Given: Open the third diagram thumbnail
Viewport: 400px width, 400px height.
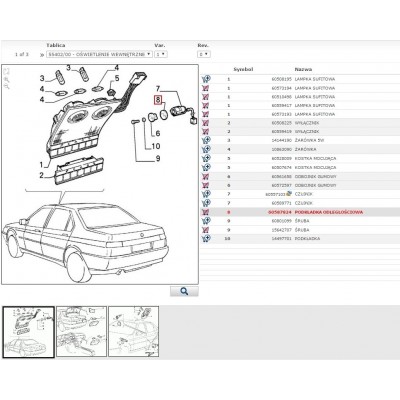Looking at the screenshot, I should (133, 332).
